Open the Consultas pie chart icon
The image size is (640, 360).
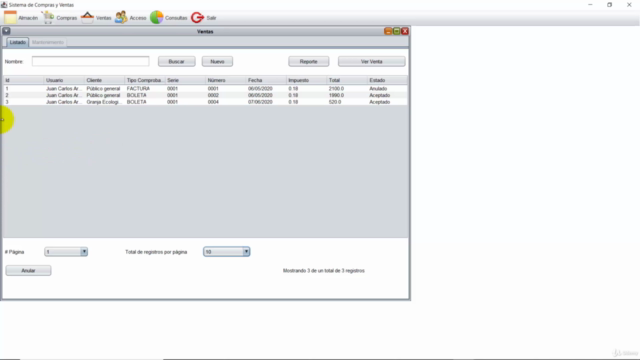point(157,18)
